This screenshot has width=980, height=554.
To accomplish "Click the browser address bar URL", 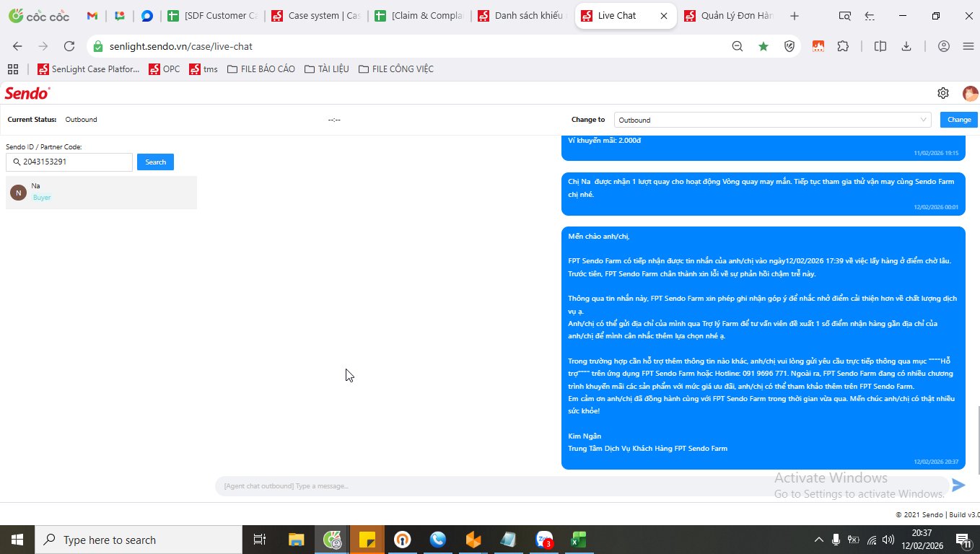I will [181, 46].
